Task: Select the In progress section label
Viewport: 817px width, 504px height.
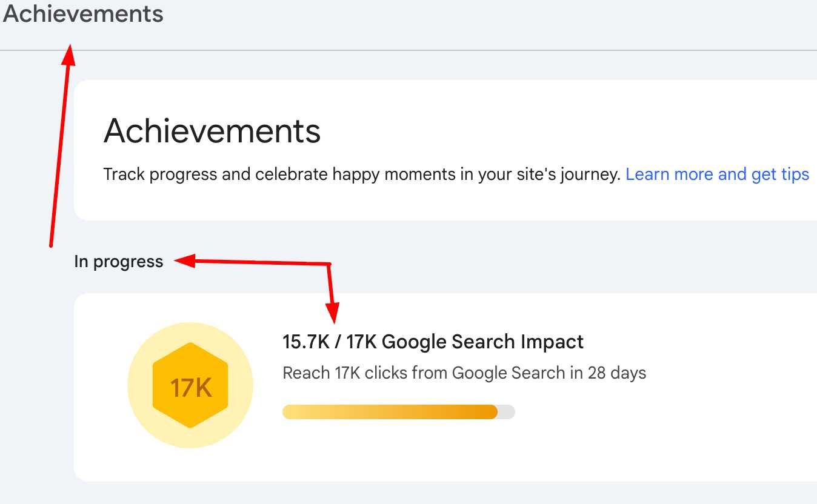Action: [119, 262]
